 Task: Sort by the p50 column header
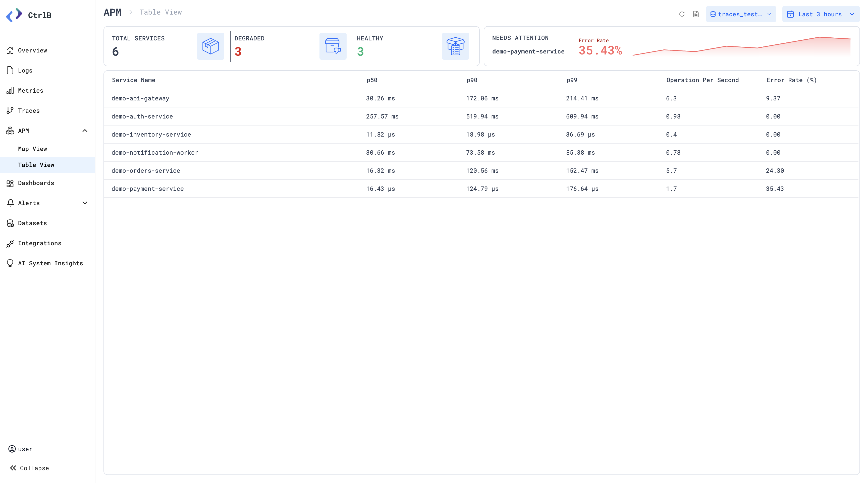(372, 80)
